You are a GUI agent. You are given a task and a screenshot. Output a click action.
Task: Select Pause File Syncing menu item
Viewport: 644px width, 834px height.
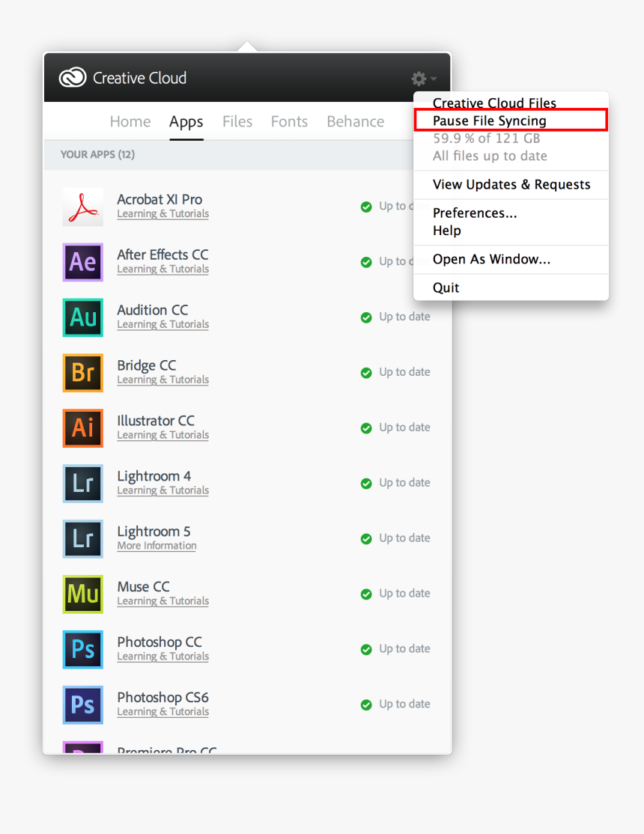coord(511,121)
